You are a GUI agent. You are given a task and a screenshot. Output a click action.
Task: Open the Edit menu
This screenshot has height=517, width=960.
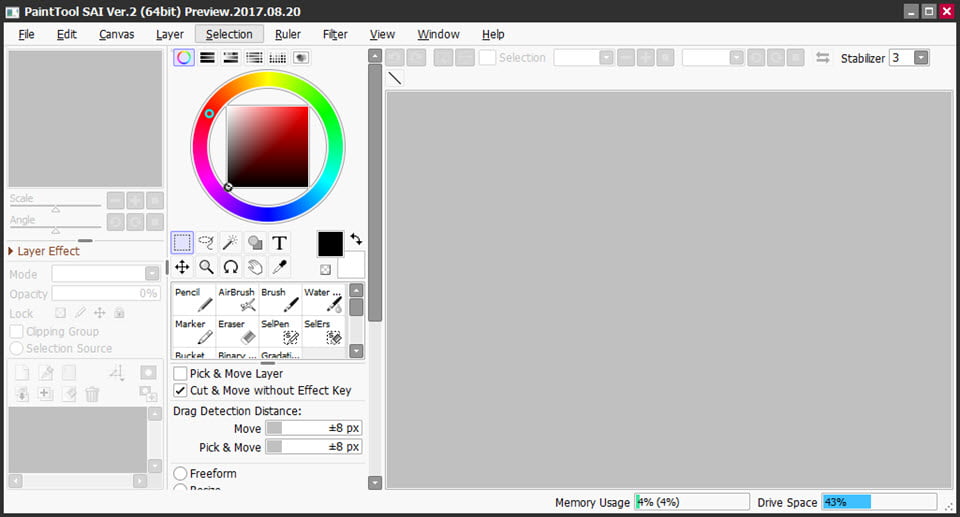point(67,34)
